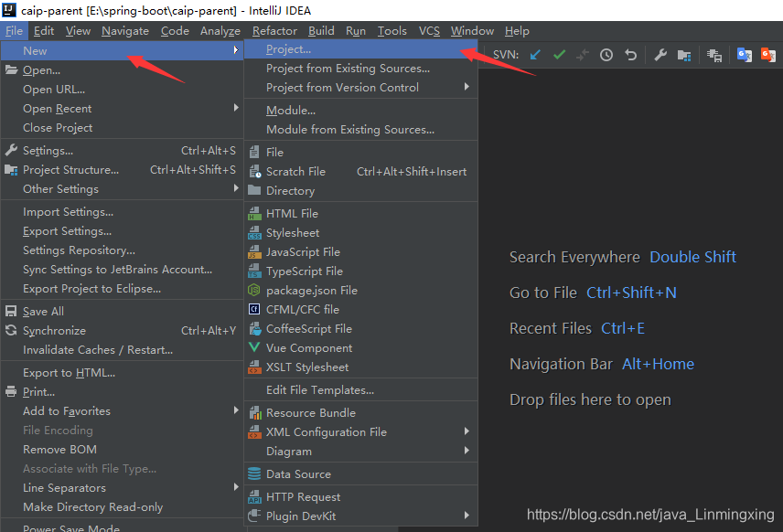Open the VCS menu

point(429,31)
